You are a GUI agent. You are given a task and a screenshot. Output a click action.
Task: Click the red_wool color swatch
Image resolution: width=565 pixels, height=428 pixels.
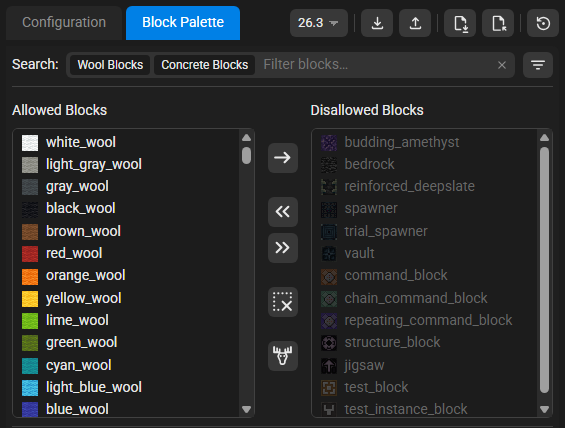click(30, 254)
